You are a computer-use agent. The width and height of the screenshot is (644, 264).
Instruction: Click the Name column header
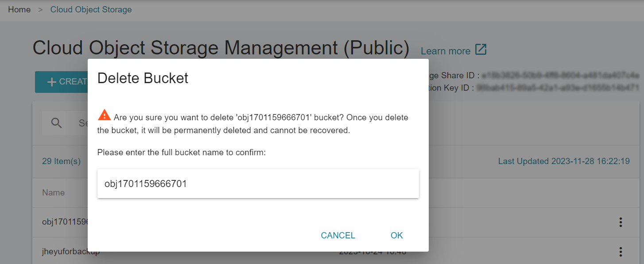point(53,192)
